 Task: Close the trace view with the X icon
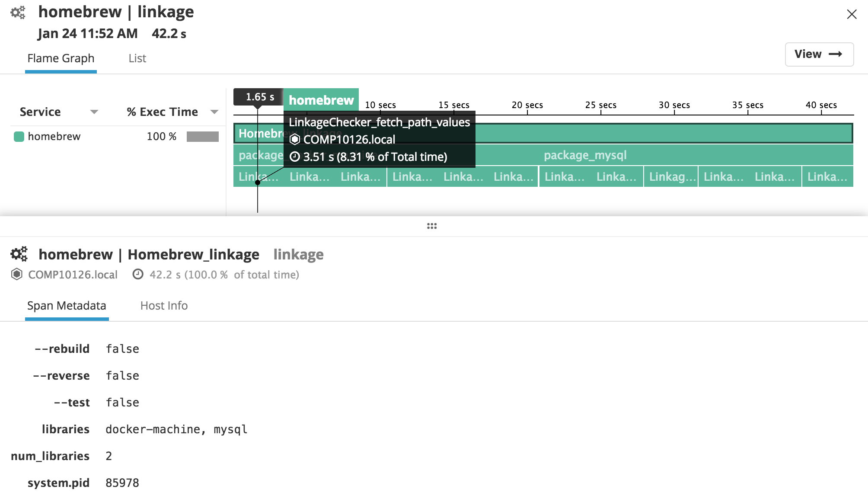tap(851, 14)
